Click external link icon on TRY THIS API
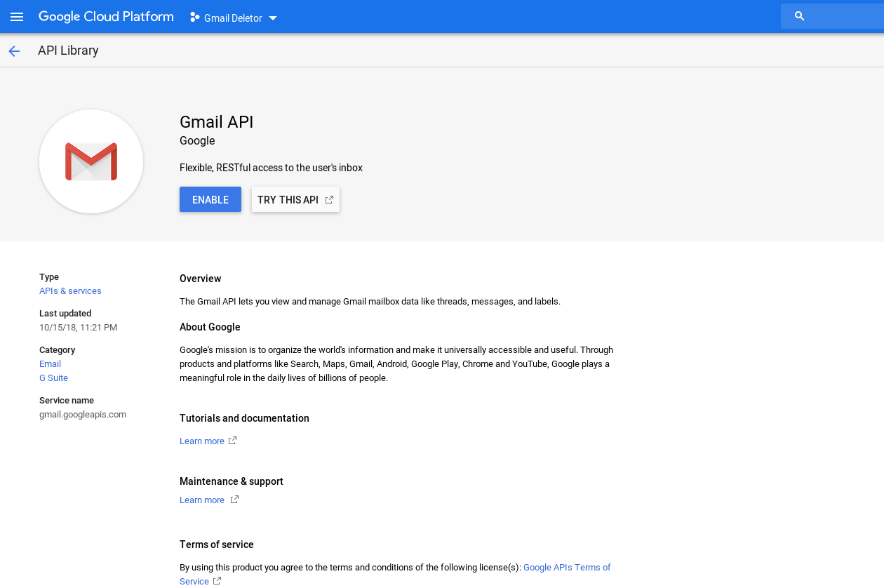Viewport: 884px width, 588px height. (329, 200)
